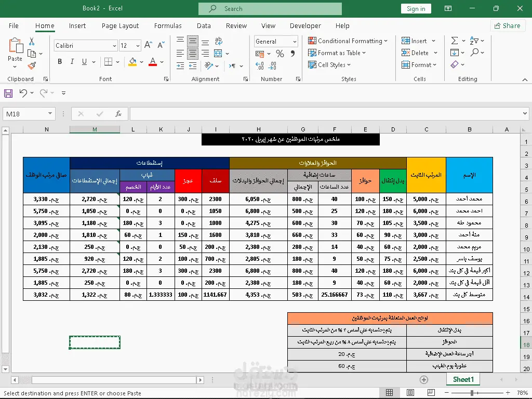Screen dimensions: 532x399
Task: Switch to Page Layout view in status bar
Action: point(410,393)
